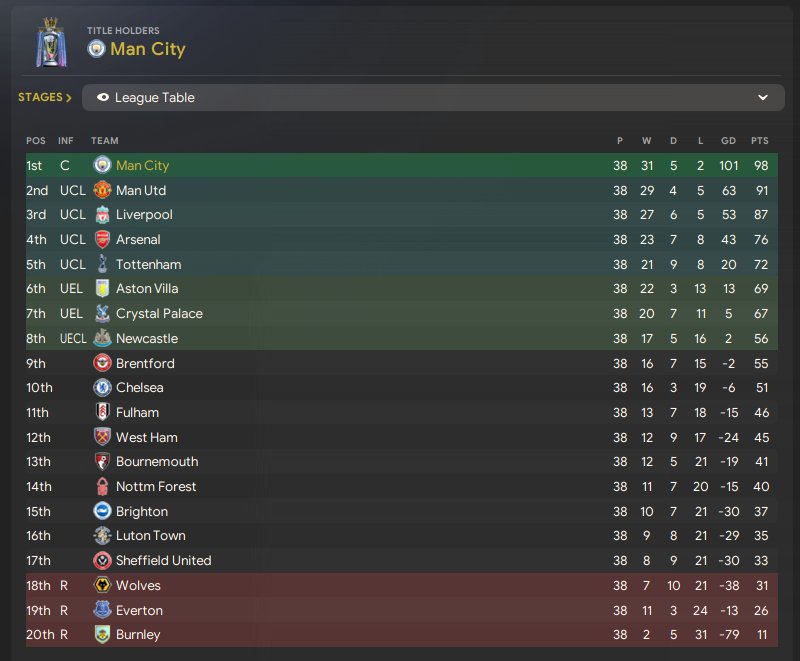
Task: Sort the table by the GD column header
Action: point(729,141)
